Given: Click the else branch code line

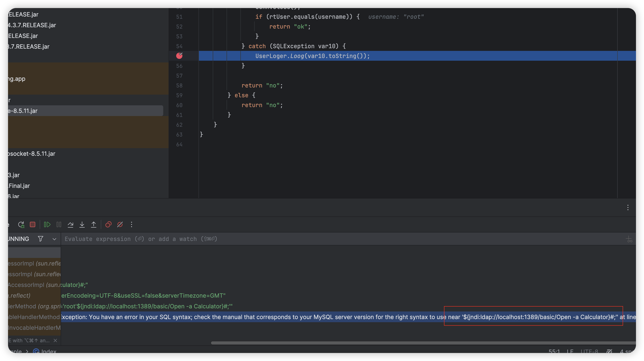Looking at the screenshot, I should tap(241, 95).
